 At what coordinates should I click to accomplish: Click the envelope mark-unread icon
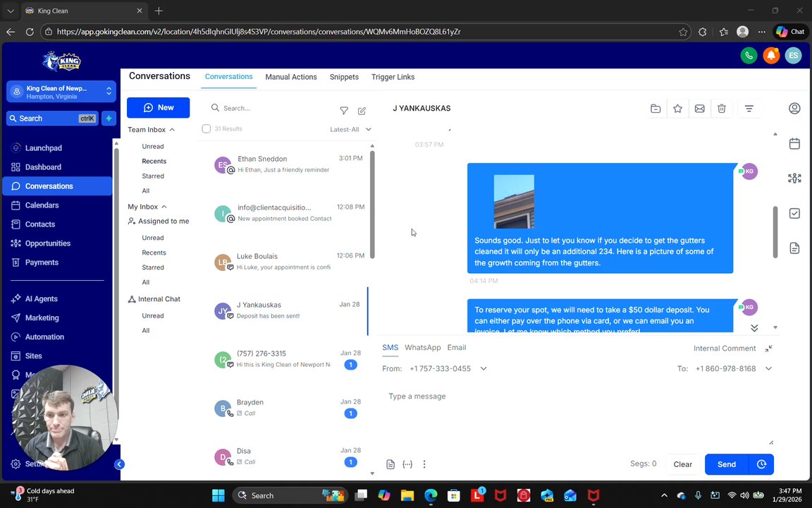click(x=700, y=109)
